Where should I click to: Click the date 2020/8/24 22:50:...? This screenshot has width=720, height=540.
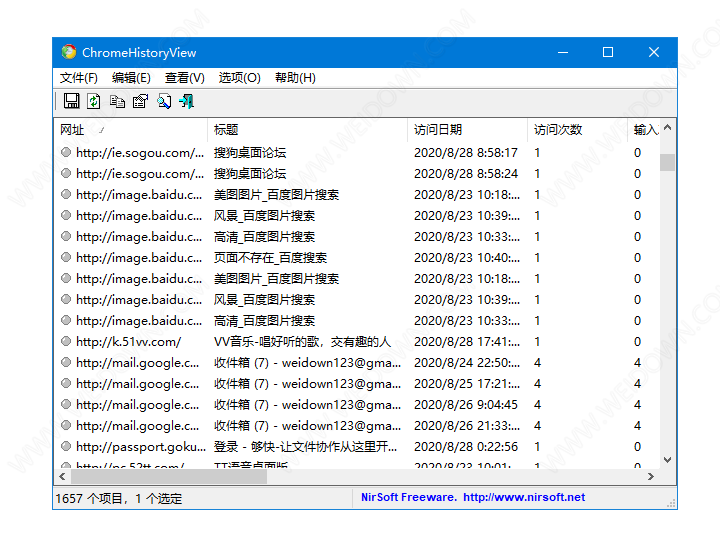467,363
